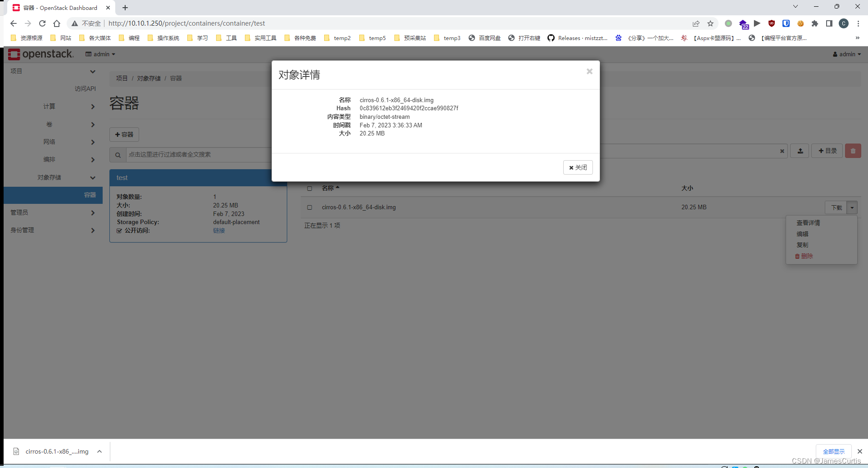This screenshot has width=868, height=468.
Task: Toggle the select-all objects checkbox
Action: tap(309, 188)
